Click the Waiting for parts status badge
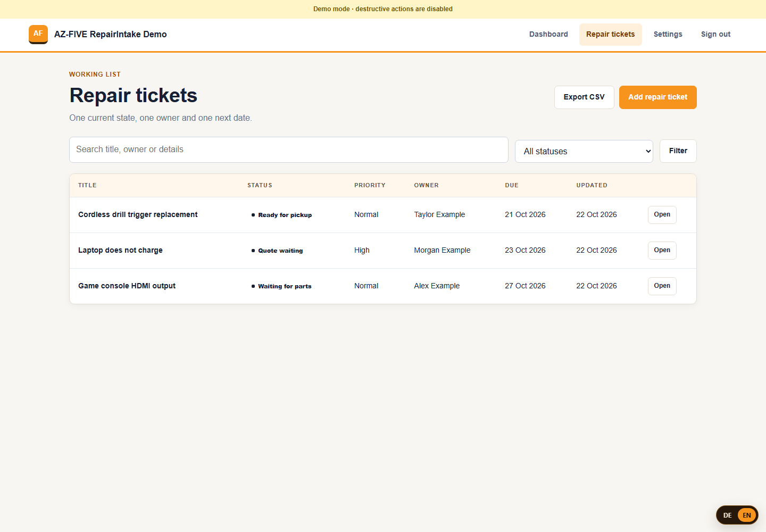766x532 pixels. pos(281,286)
